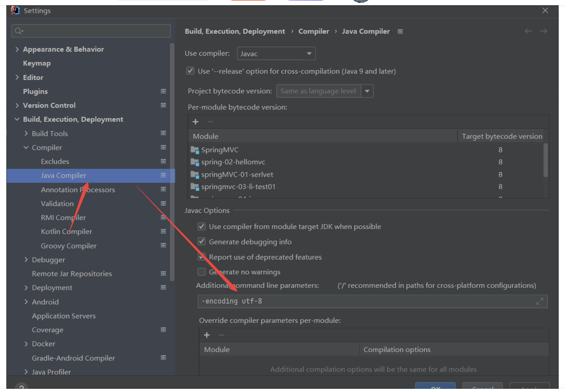The height and width of the screenshot is (392, 565).
Task: Toggle Use compiler from module target JDK
Action: (202, 227)
